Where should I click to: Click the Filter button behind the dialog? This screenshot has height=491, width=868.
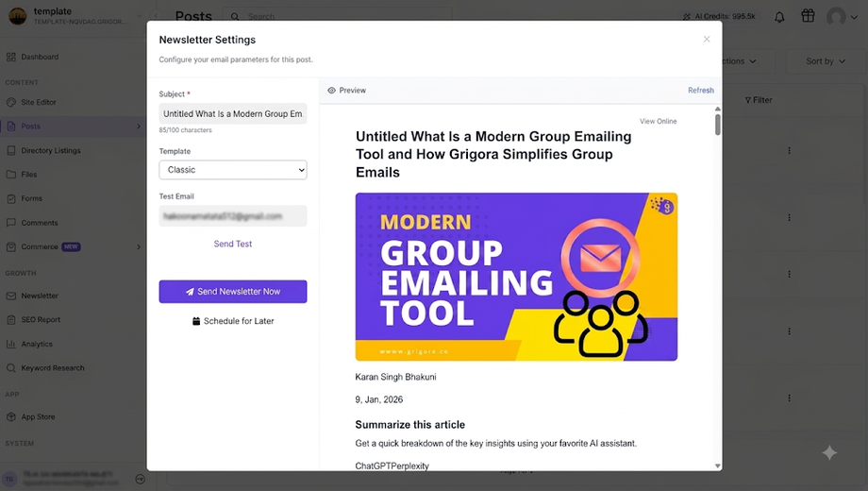click(759, 100)
